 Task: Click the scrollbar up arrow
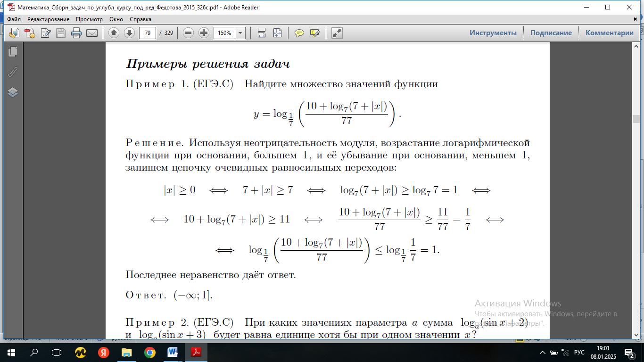636,46
